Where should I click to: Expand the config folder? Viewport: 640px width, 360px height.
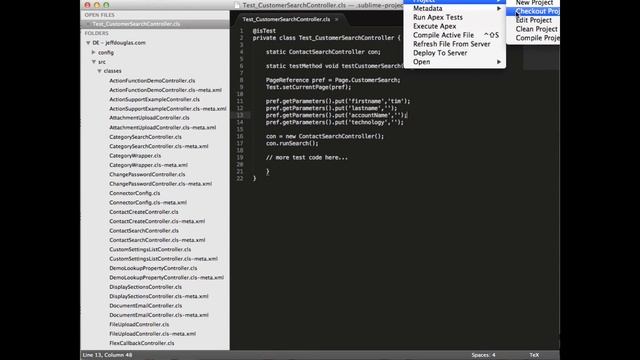pyautogui.click(x=93, y=52)
